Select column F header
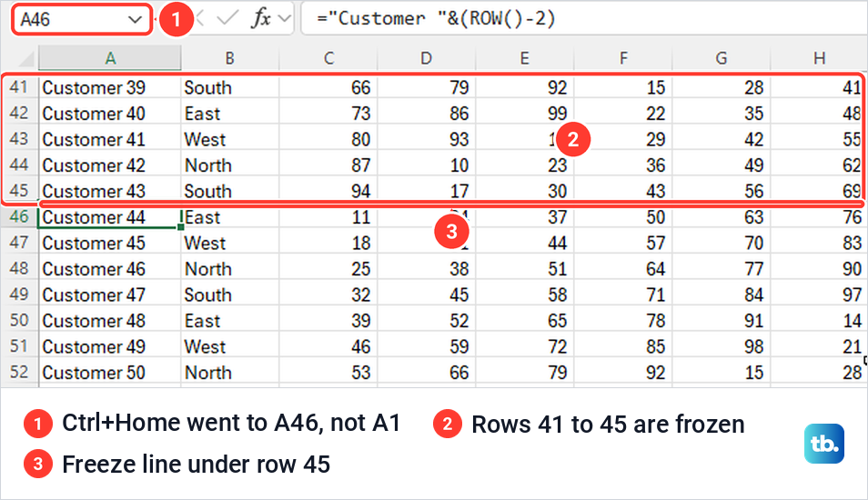Viewport: 868px width, 500px height. (x=623, y=58)
